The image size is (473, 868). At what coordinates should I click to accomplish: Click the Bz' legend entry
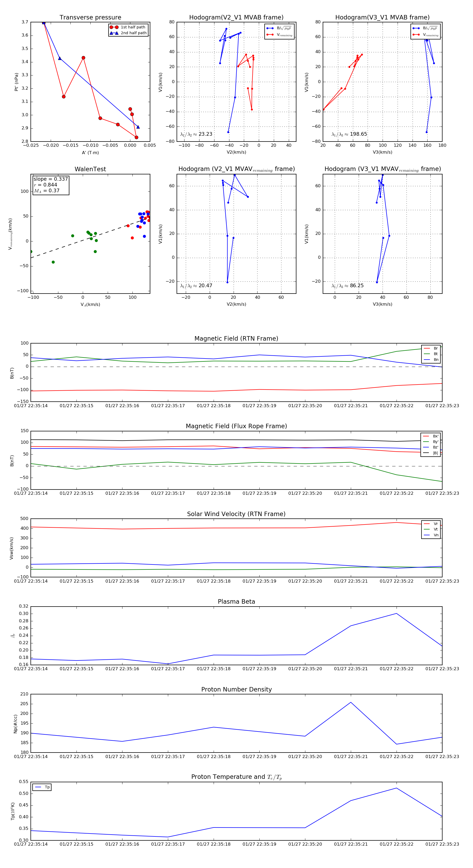(431, 447)
